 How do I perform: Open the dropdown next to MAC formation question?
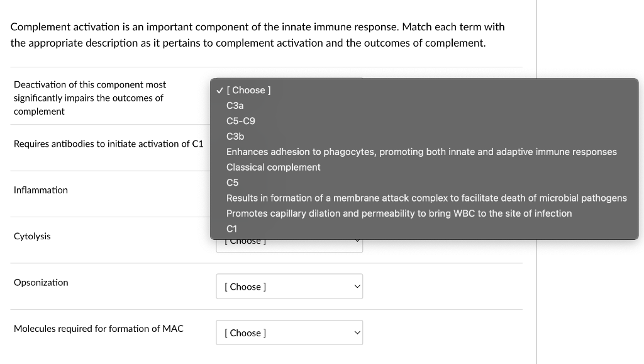(289, 333)
